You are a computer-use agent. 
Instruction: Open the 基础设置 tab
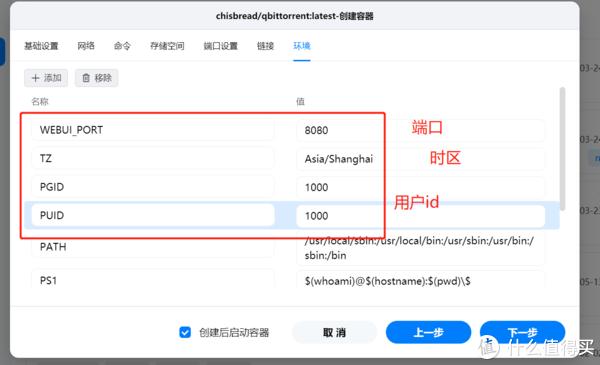coord(41,46)
